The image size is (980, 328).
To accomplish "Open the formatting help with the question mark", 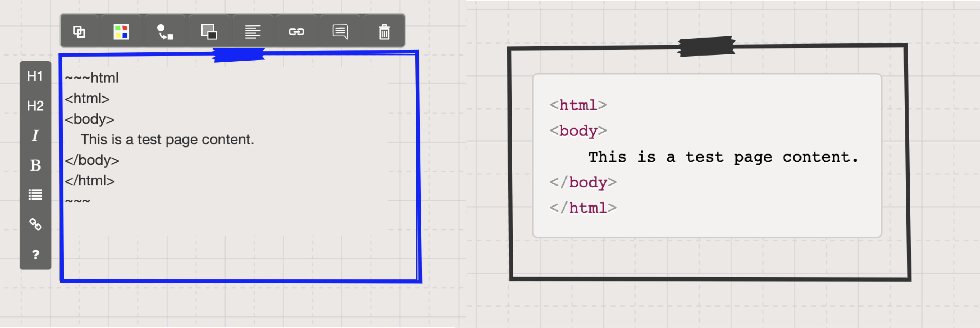I will click(35, 254).
